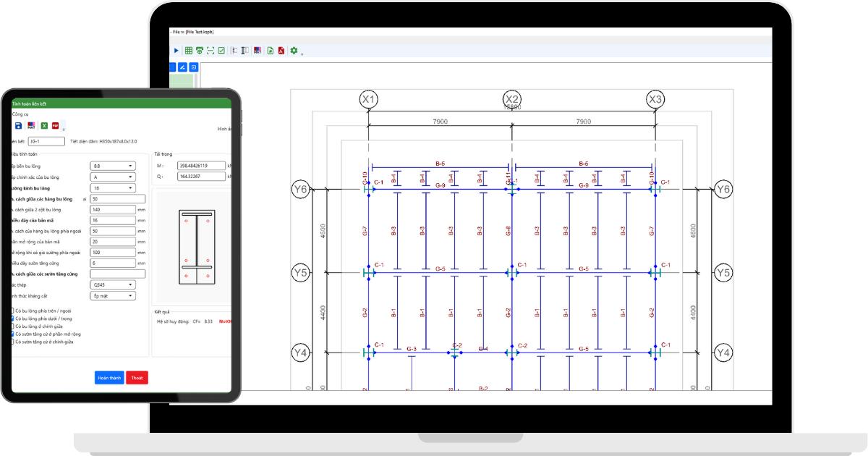Open the green grid table icon
Screen dimensions: 868x456
click(189, 51)
